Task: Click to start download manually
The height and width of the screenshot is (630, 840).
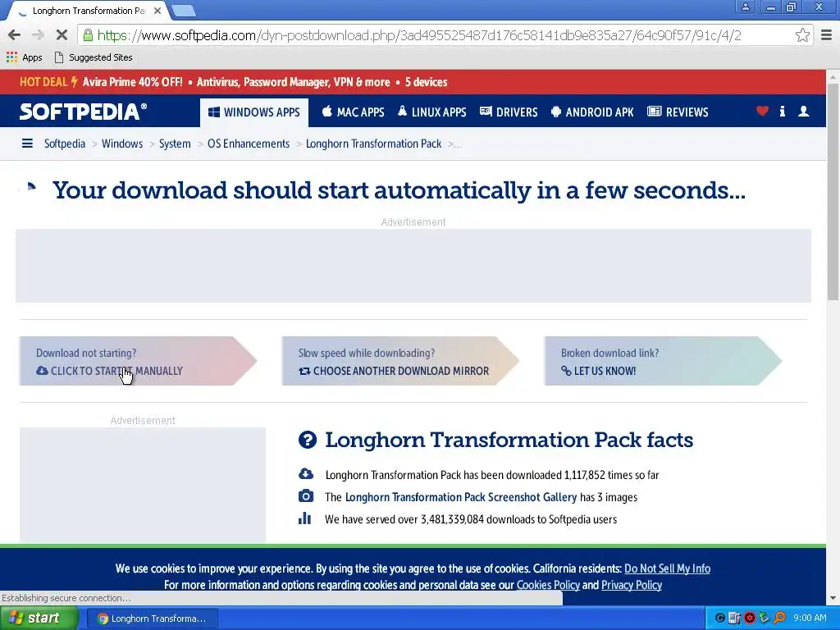Action: coord(138,361)
